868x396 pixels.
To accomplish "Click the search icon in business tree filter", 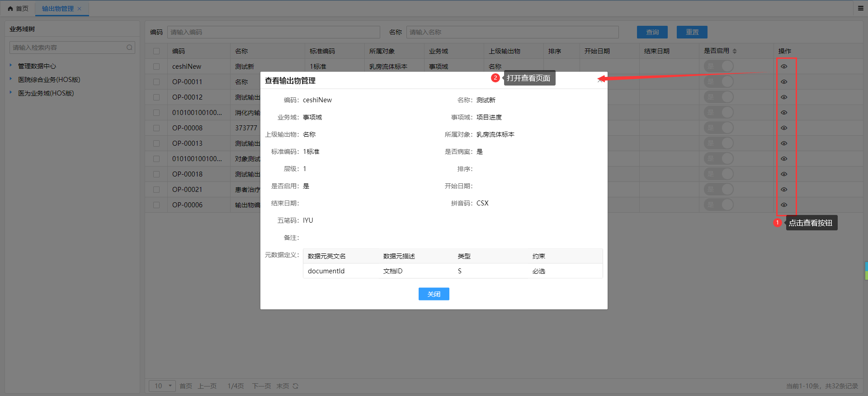I will [x=130, y=48].
